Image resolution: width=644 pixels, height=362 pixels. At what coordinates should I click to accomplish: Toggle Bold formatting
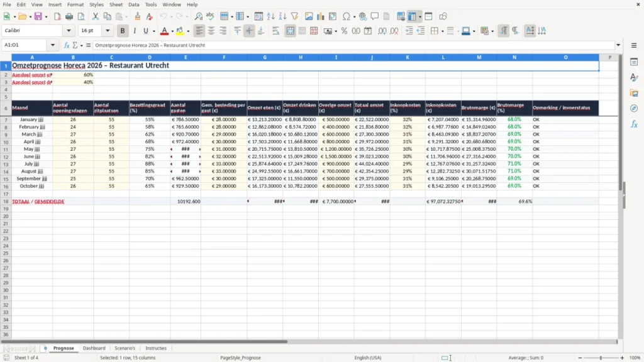(123, 31)
